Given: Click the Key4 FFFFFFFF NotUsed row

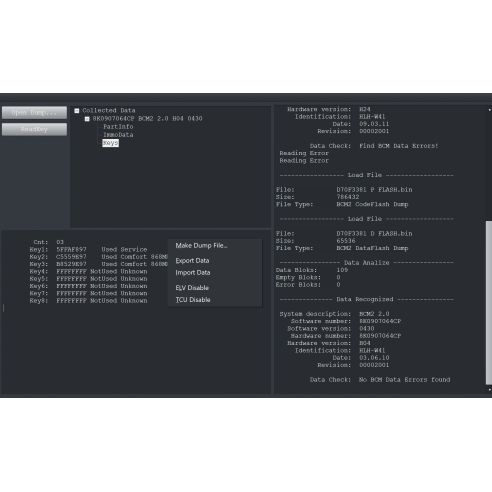Looking at the screenshot, I should (x=88, y=271).
